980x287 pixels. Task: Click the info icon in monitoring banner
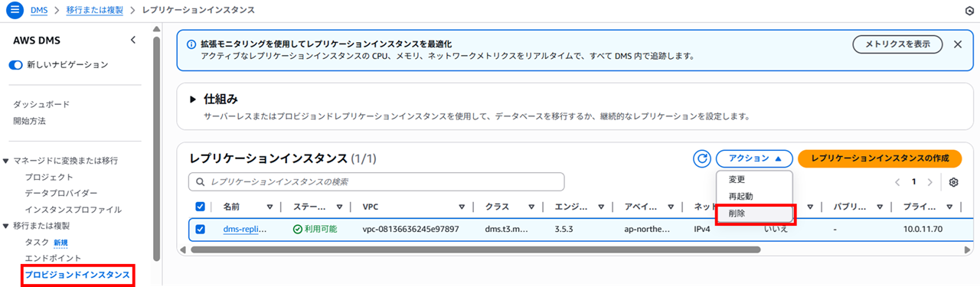click(191, 44)
